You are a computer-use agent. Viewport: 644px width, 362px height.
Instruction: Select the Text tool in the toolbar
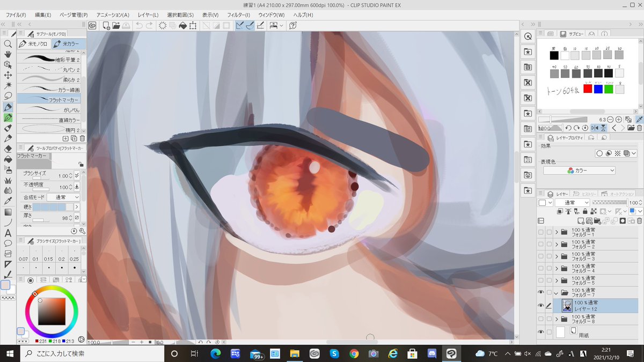[8, 233]
